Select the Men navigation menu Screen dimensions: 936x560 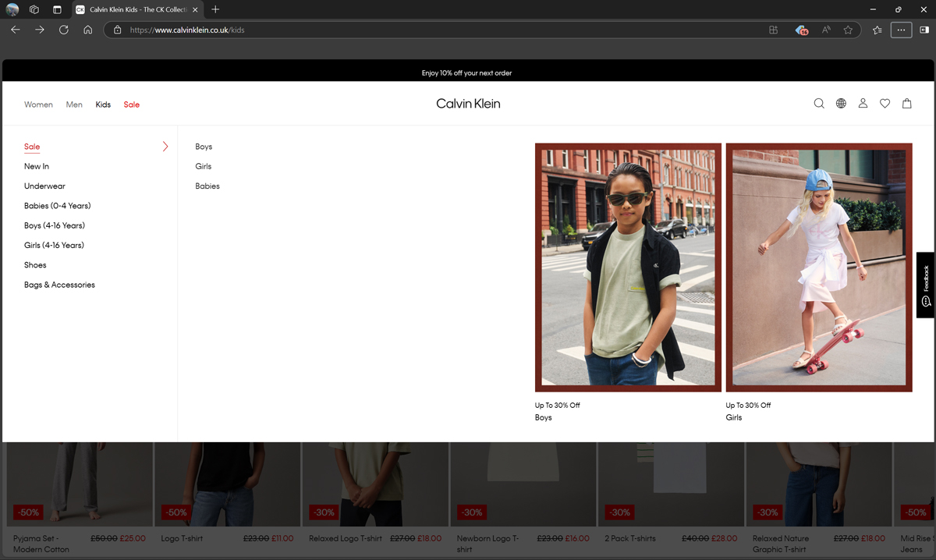pyautogui.click(x=74, y=105)
